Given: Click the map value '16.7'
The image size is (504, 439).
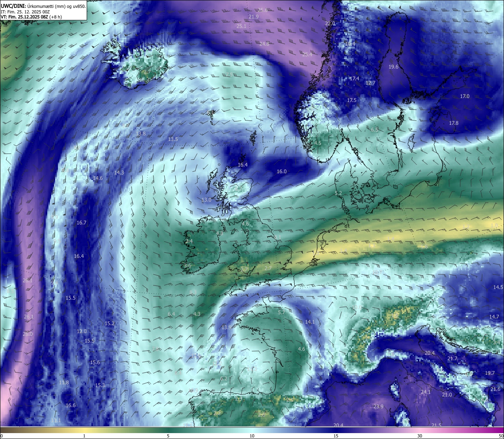Looking at the screenshot, I should coord(81,222).
